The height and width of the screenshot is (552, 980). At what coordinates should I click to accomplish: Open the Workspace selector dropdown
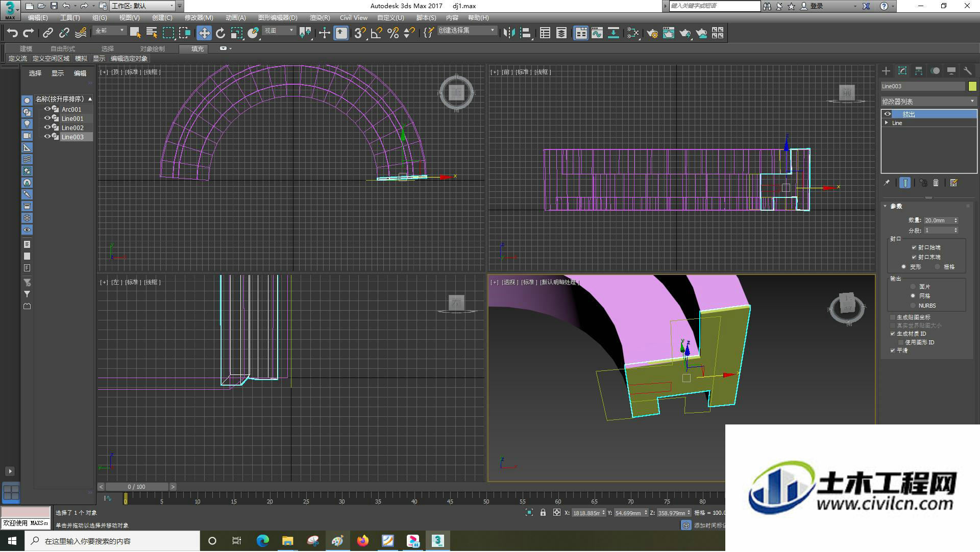(143, 6)
